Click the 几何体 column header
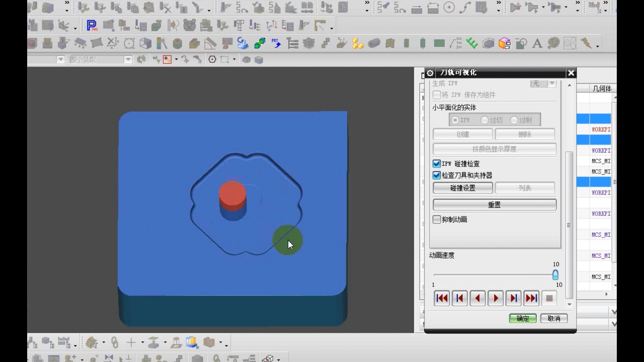 coord(602,88)
